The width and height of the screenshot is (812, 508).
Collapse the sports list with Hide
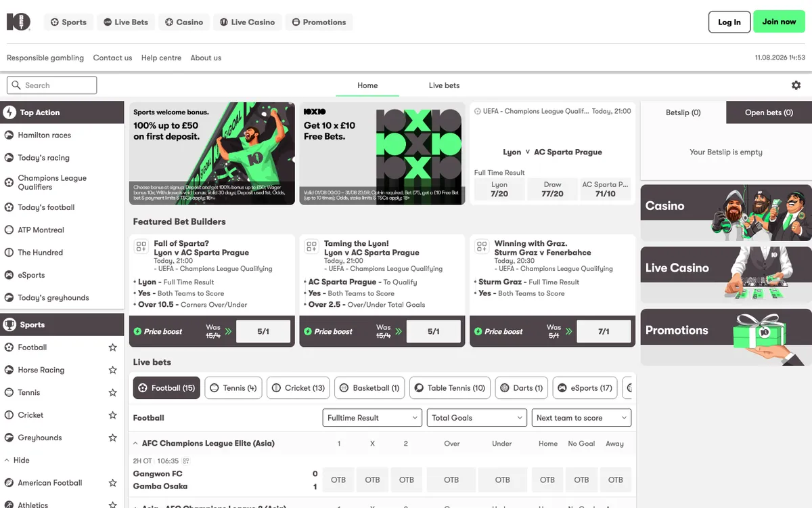click(x=17, y=461)
